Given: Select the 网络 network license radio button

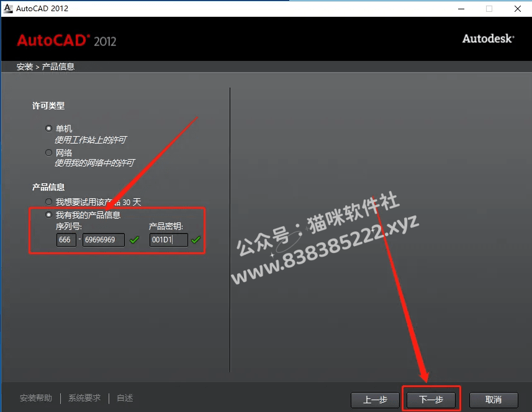Looking at the screenshot, I should pyautogui.click(x=48, y=152).
